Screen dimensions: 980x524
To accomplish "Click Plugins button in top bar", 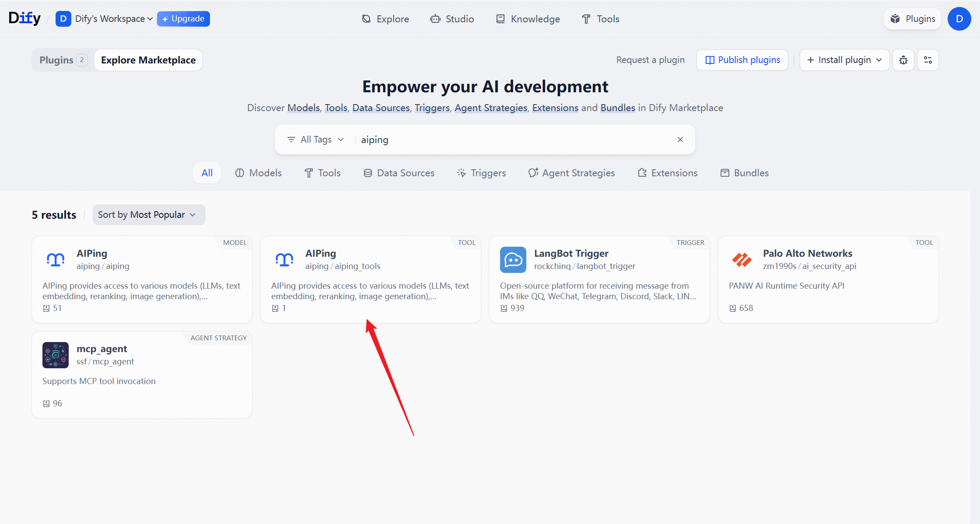I will pyautogui.click(x=913, y=19).
